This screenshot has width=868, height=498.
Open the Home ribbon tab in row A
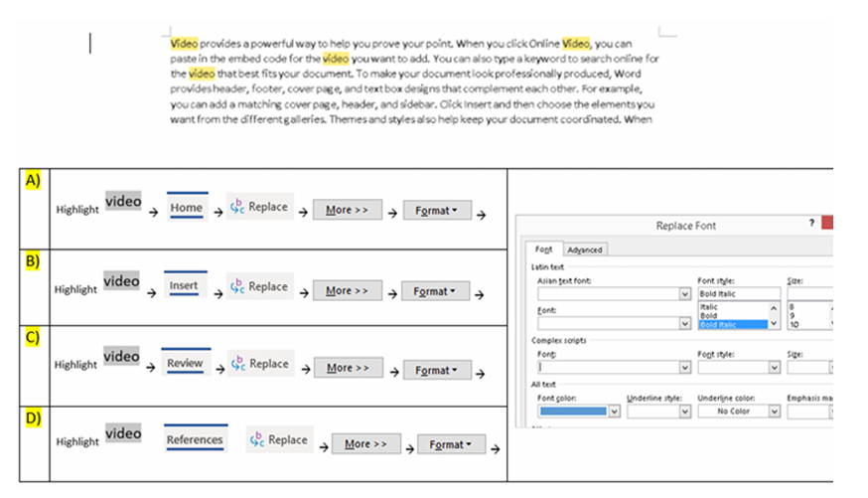pyautogui.click(x=187, y=208)
